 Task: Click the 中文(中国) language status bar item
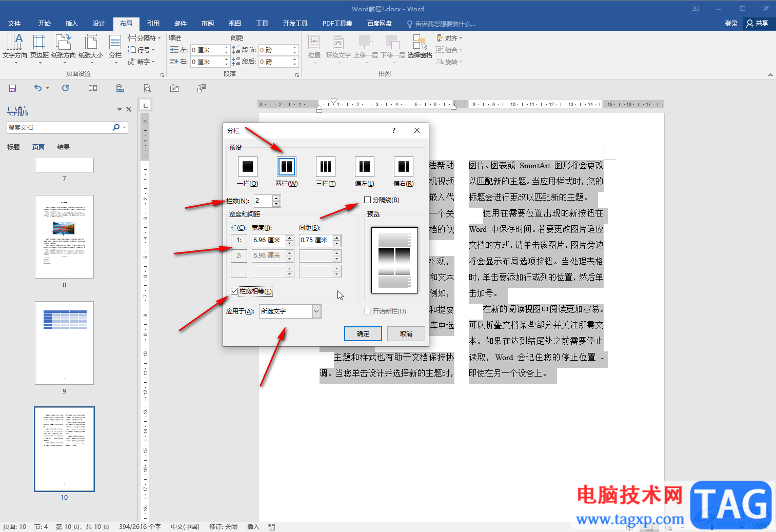(185, 527)
